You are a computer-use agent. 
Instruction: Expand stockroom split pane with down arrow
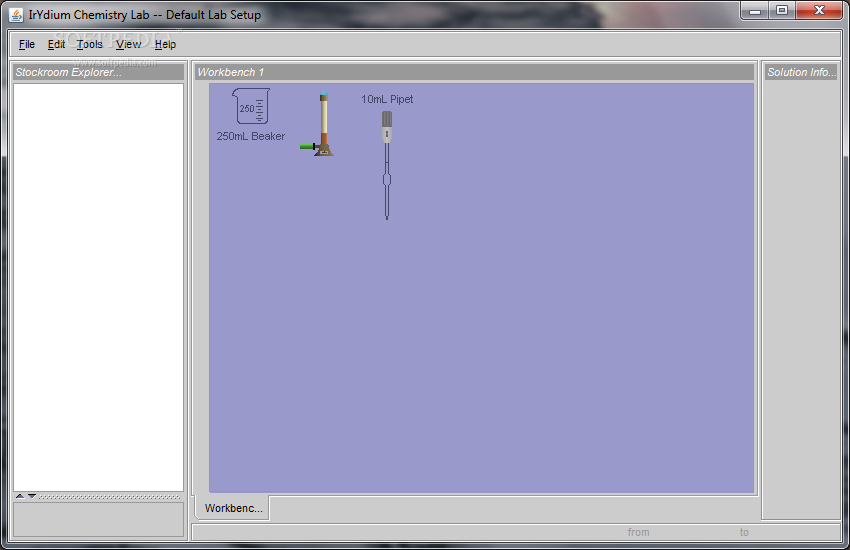coord(32,496)
